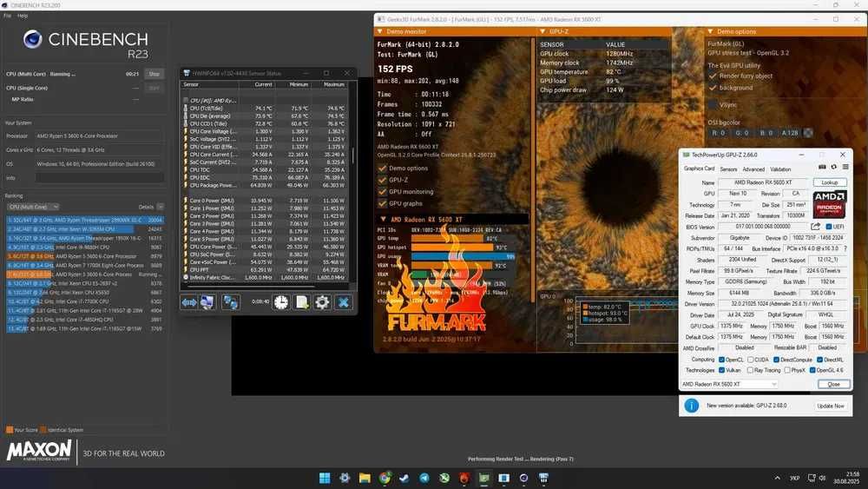868x489 pixels.
Task: Open Windows Start menu
Action: click(x=325, y=478)
